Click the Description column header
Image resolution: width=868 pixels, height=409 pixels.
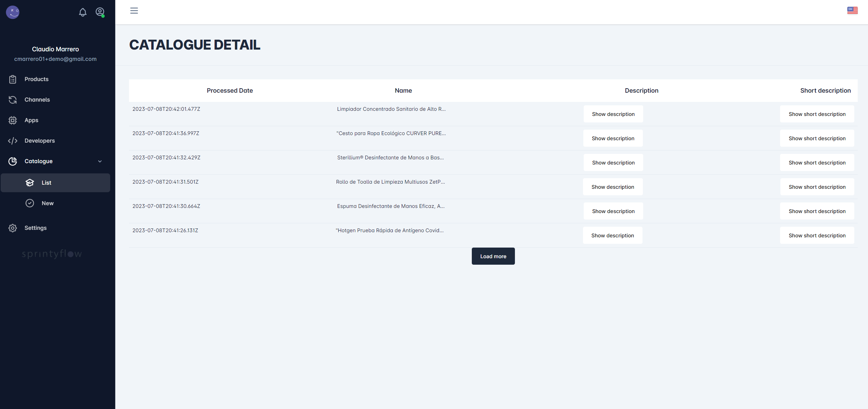coord(642,91)
